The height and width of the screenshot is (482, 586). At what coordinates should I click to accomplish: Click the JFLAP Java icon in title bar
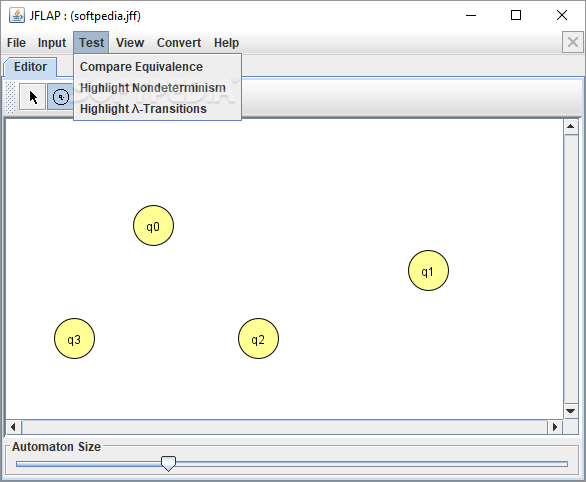tap(17, 16)
